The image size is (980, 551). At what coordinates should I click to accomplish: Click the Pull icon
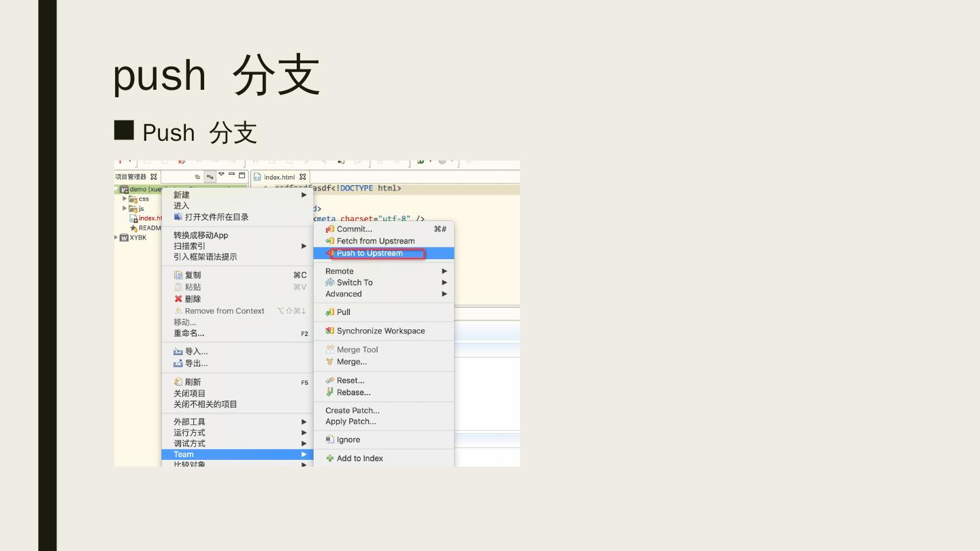(330, 312)
